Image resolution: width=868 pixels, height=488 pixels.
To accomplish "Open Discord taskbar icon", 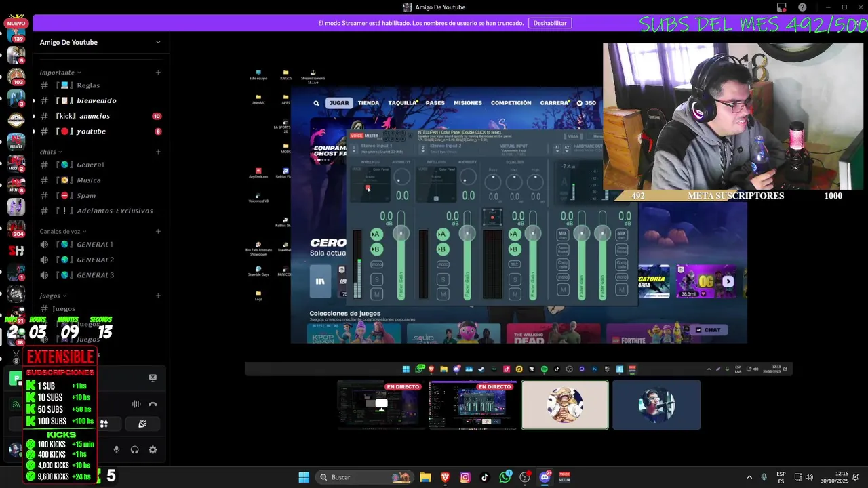I will click(x=545, y=477).
